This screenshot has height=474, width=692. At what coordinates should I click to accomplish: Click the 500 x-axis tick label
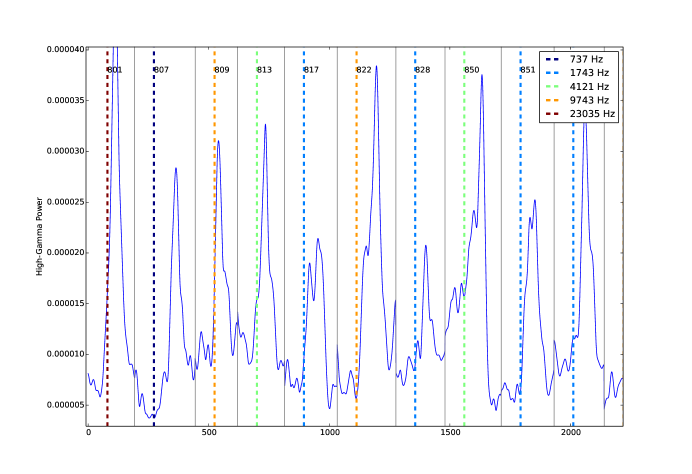(x=209, y=433)
